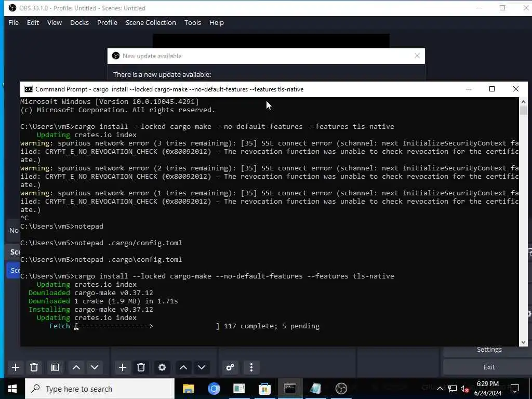Screen dimensions: 532x399
Task: Click the OBS Settings button
Action: pos(489,350)
